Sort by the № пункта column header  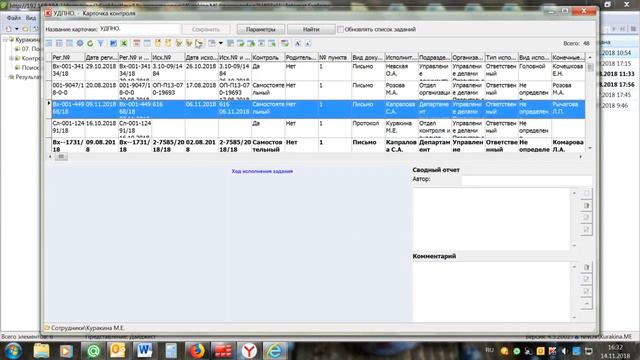tap(335, 58)
